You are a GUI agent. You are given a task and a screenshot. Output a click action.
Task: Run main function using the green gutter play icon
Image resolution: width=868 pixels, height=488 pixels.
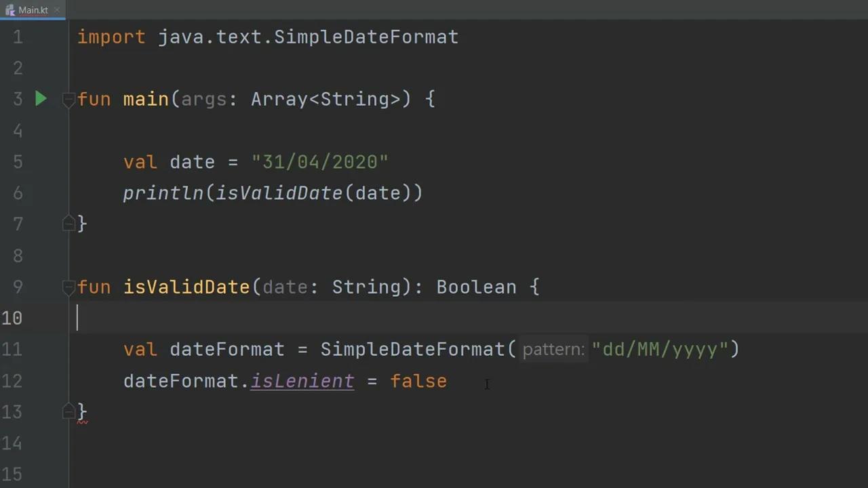(x=41, y=99)
